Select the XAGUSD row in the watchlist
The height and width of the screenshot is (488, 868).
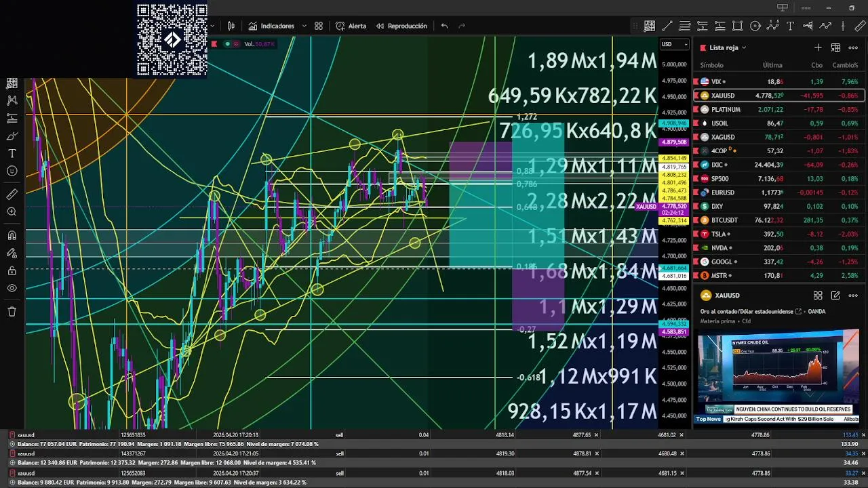click(779, 137)
